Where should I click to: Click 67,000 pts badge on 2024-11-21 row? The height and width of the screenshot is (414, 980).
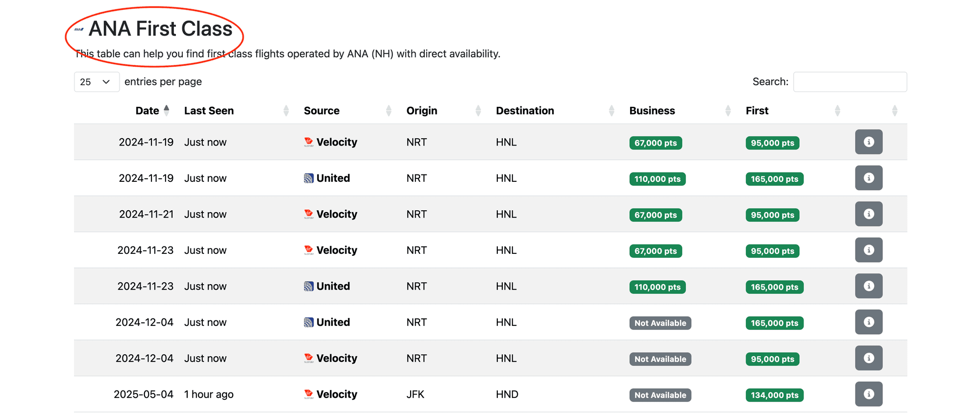click(x=656, y=215)
